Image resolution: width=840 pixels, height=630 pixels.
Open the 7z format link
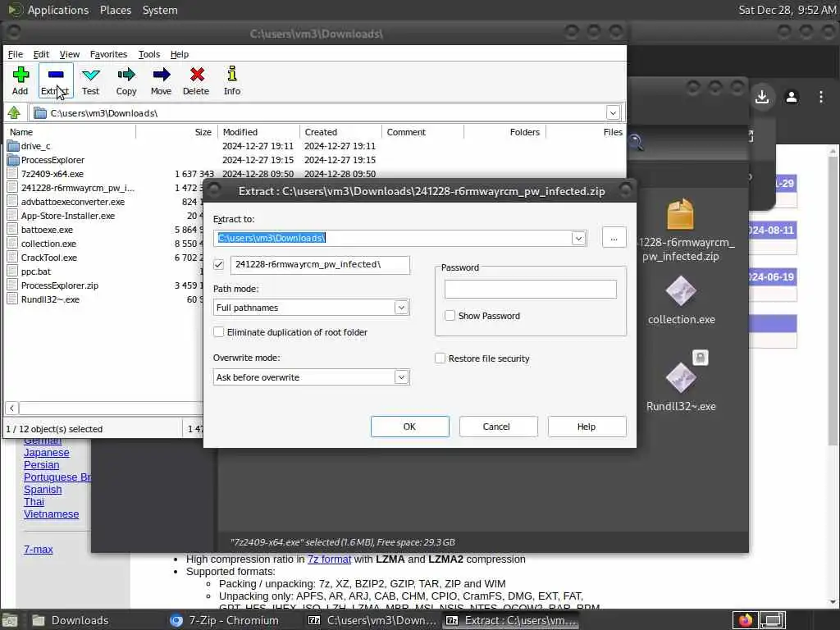(329, 559)
